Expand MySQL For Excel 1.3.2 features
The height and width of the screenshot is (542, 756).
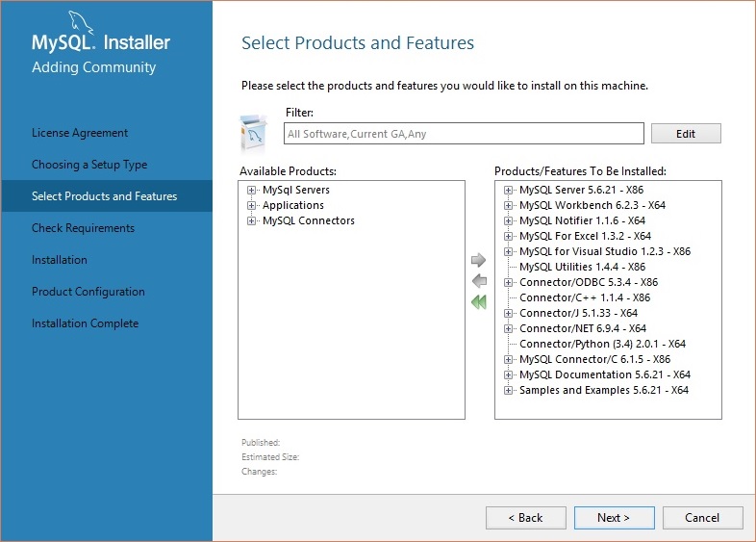click(508, 237)
